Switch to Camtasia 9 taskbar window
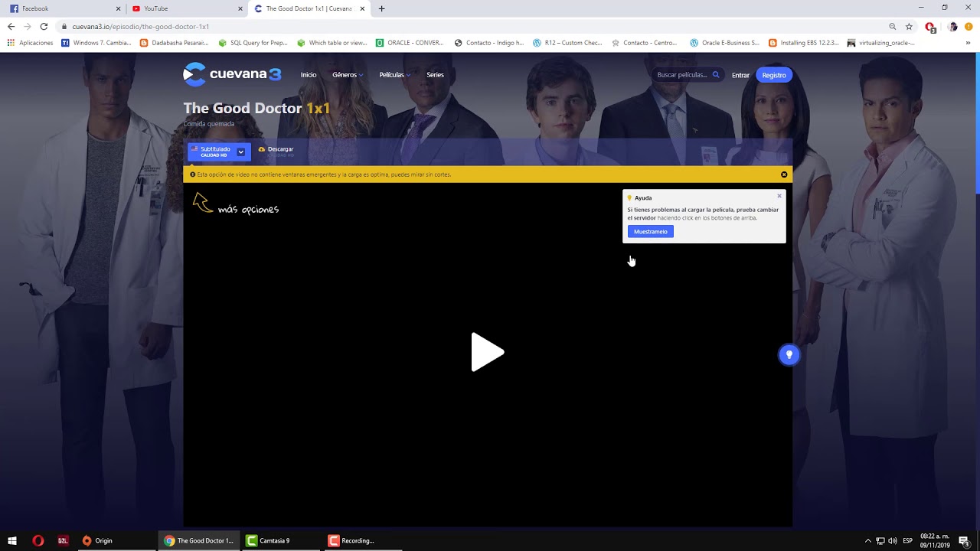 [x=280, y=540]
